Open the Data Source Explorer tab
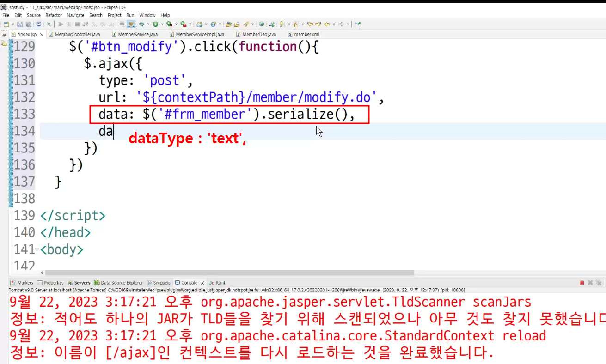The height and width of the screenshot is (364, 606). pos(118,283)
